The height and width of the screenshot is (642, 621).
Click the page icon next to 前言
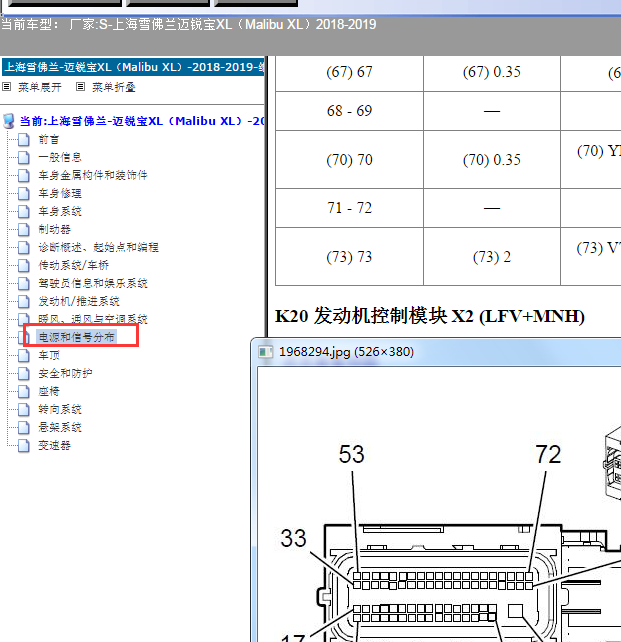pos(24,140)
